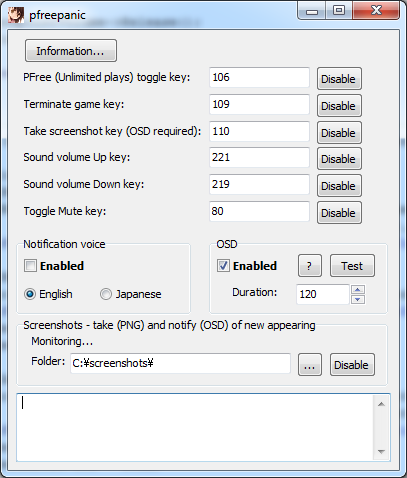Screen dimensions: 407x478
Task: Click the log scrollbar down arrow
Action: pyautogui.click(x=381, y=452)
